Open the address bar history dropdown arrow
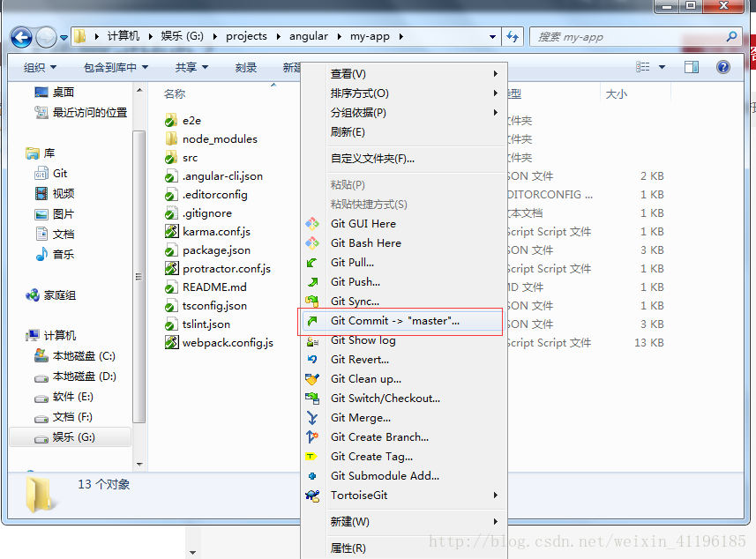Screen dimensions: 756x559 point(492,37)
